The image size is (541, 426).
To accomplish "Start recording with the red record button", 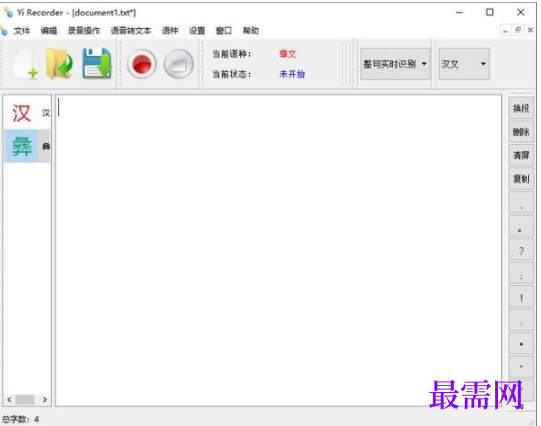I will pyautogui.click(x=141, y=64).
